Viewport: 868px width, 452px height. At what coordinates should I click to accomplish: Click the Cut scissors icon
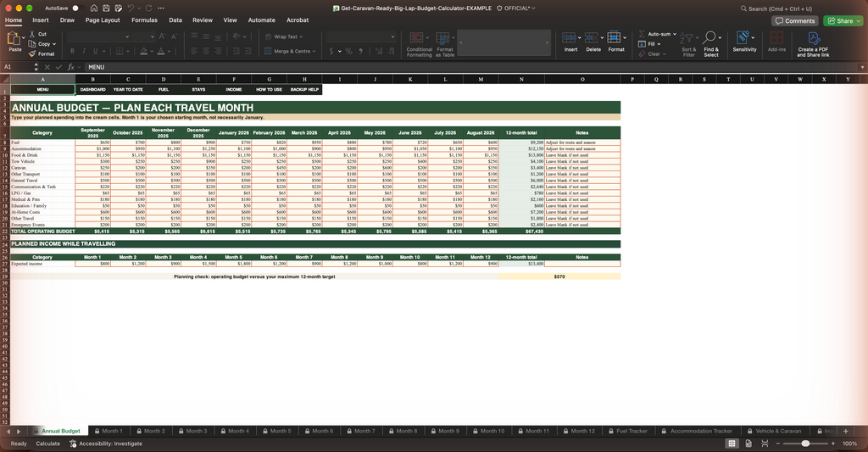pos(32,34)
